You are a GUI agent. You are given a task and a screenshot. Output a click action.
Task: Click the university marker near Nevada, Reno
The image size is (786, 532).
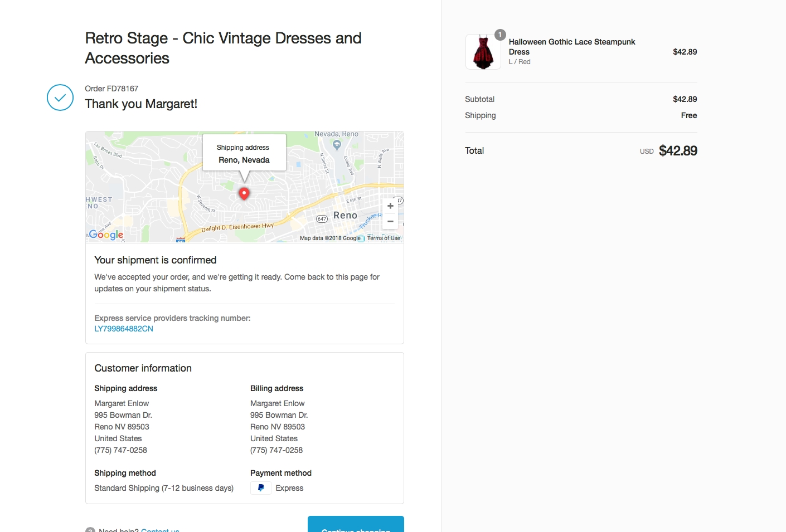pos(337,144)
